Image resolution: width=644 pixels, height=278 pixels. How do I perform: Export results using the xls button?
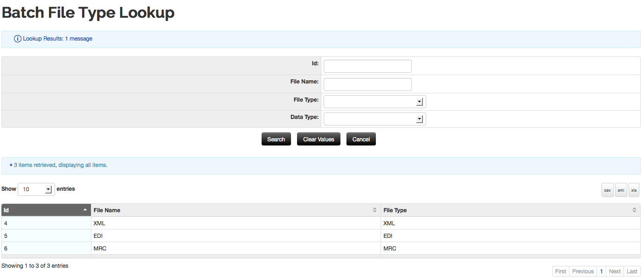coord(634,190)
